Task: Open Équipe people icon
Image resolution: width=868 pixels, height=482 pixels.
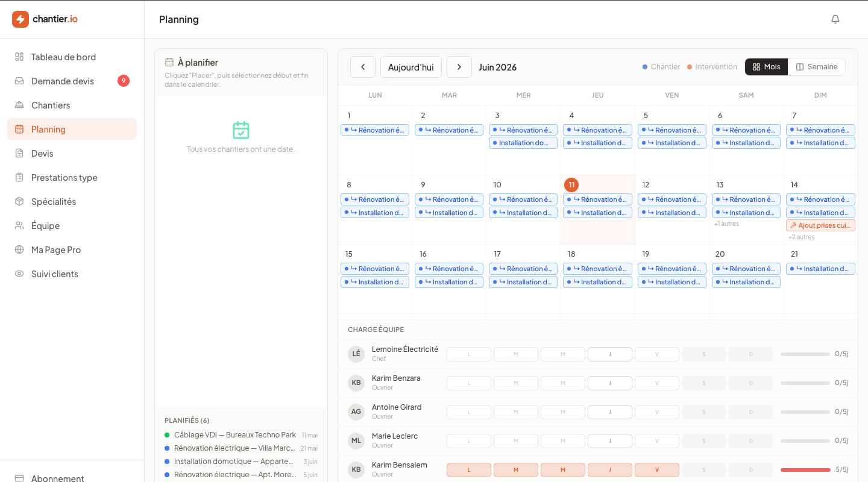Action: (19, 226)
